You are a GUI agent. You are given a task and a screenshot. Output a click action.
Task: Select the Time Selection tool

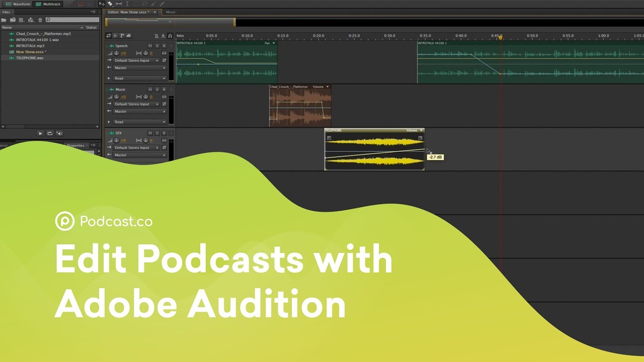click(127, 4)
